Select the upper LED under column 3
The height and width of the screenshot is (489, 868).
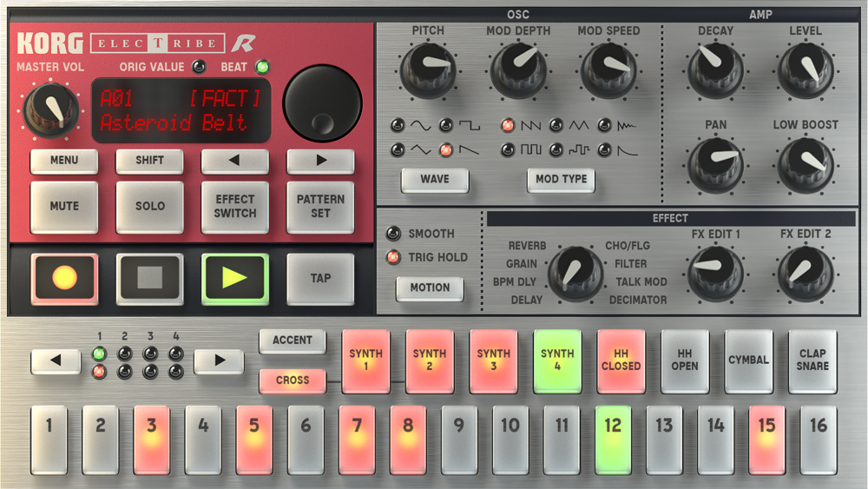150,354
